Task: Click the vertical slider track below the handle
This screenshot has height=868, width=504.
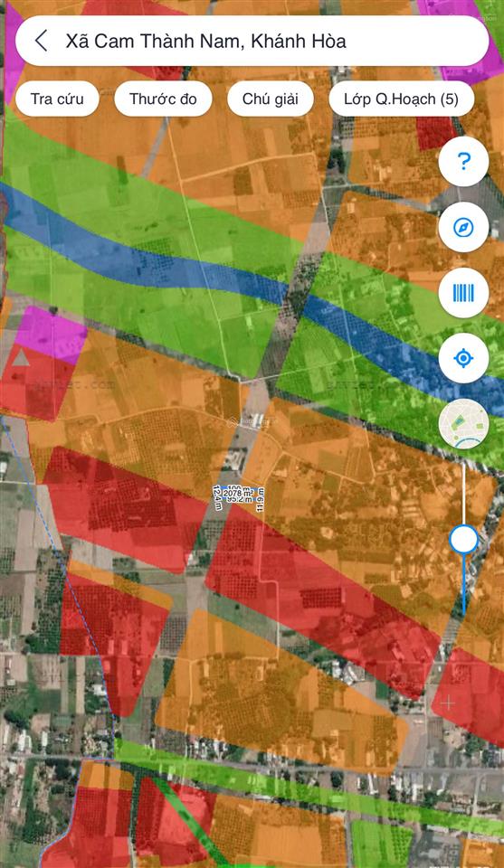Action: [463, 584]
